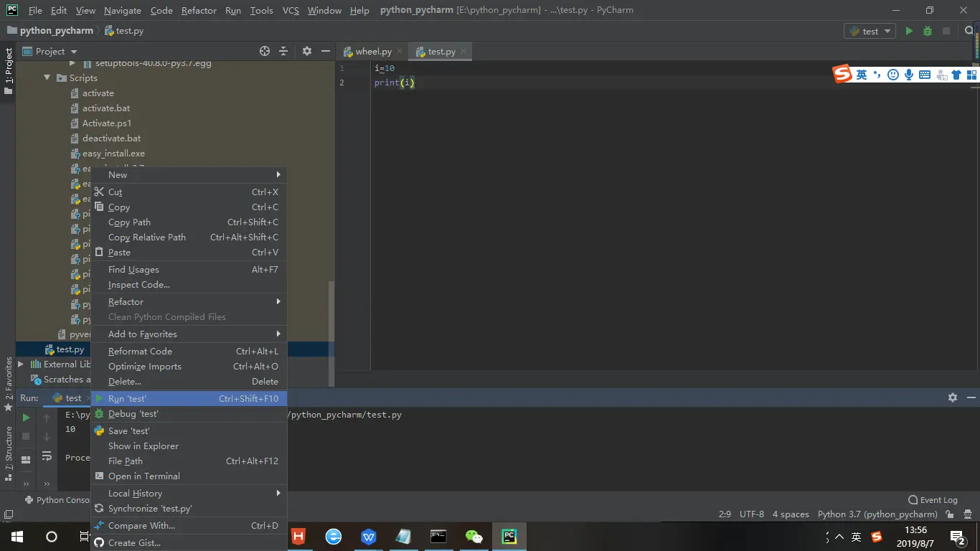The image size is (980, 551).
Task: Close the test.py editor tab
Action: [463, 51]
